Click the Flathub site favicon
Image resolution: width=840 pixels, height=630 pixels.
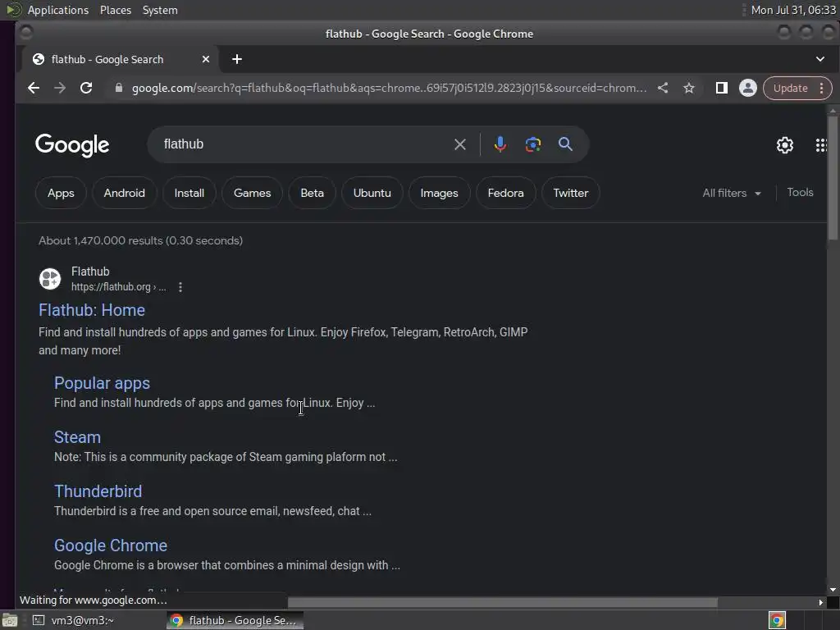50,279
